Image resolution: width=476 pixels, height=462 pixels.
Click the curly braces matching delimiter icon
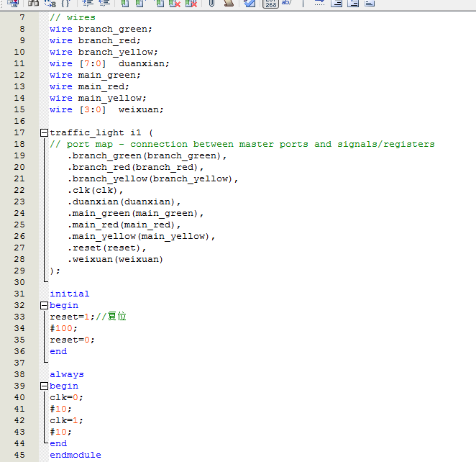point(65,3)
